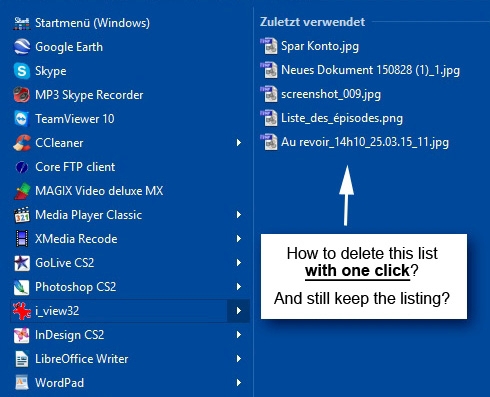Viewport: 490px width, 397px height.
Task: Expand the LibreOffice Writer submenu arrow
Action: [239, 359]
